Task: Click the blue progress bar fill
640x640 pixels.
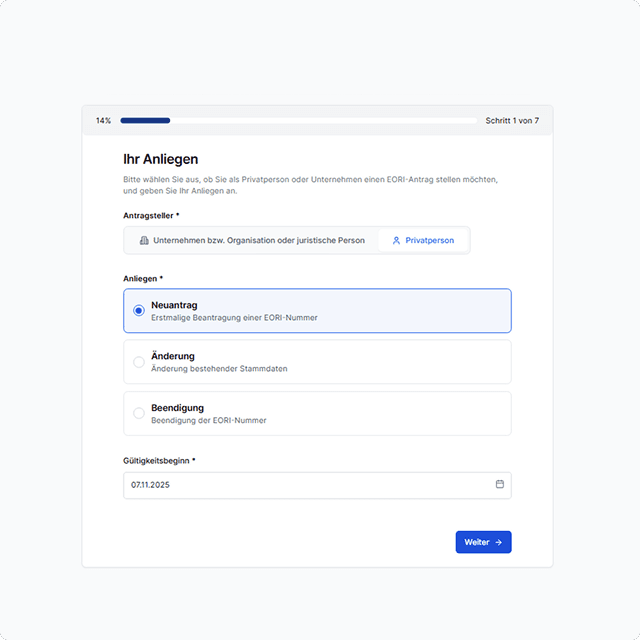Action: [145, 121]
